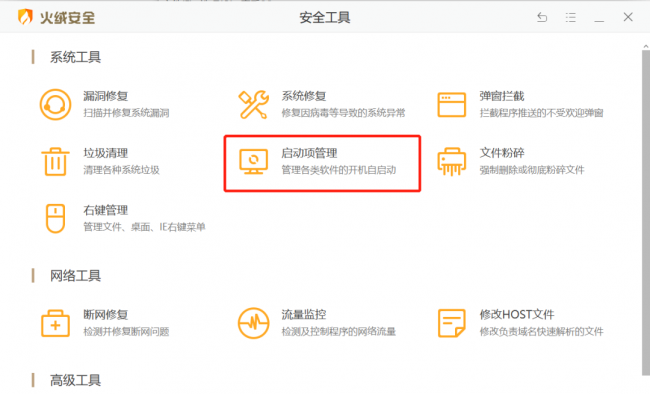Image resolution: width=650 pixels, height=394 pixels.
Task: Click description 清理各种系统垃圾
Action: point(121,170)
